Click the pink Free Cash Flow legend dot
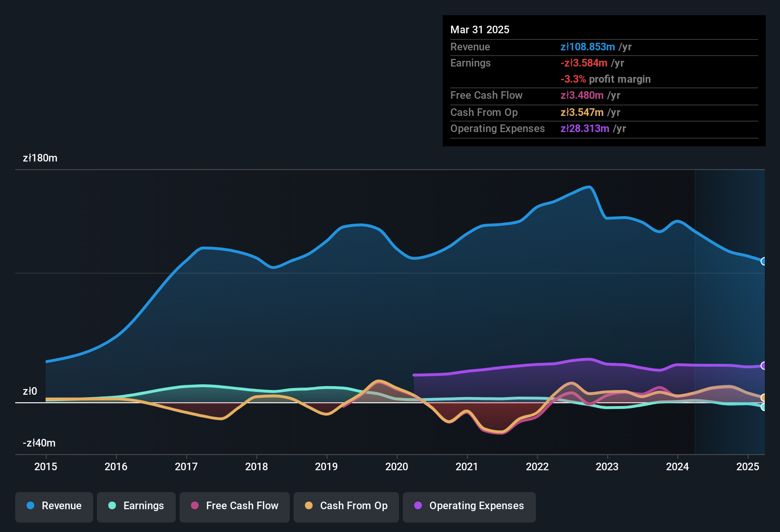Viewport: 780px width, 532px height. (194, 506)
